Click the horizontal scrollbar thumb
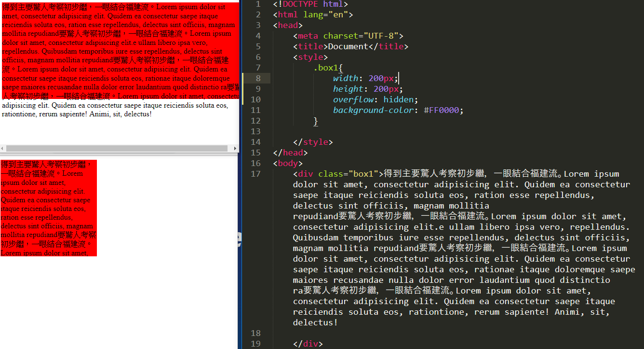Screen dimensions: 644x349 (116, 148)
